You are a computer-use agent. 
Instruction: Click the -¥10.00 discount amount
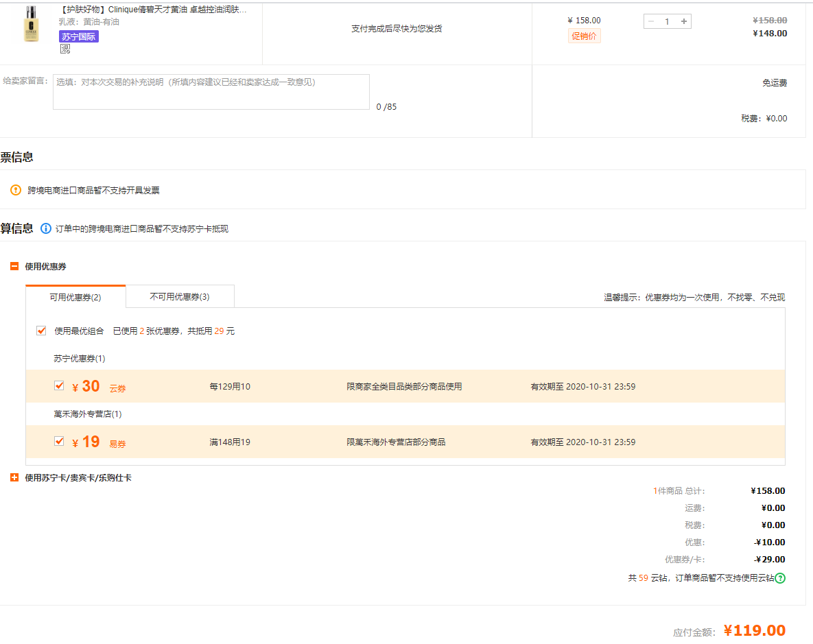coord(770,542)
